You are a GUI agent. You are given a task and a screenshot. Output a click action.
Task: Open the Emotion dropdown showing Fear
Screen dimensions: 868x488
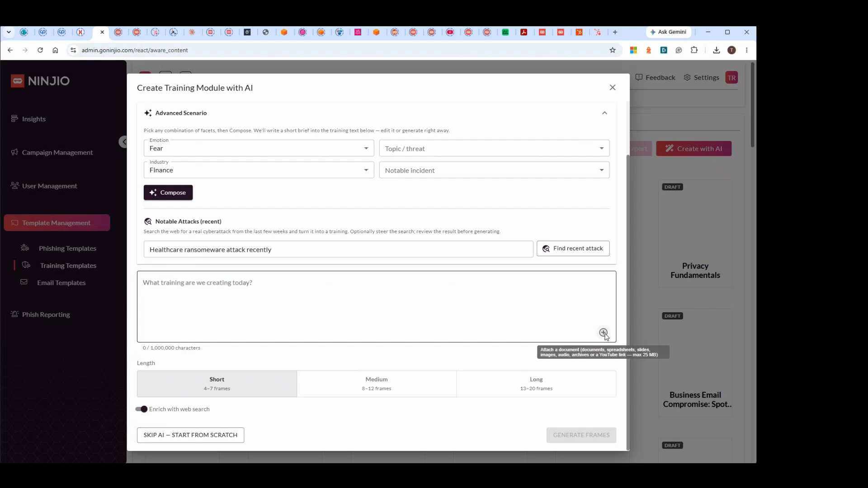(x=259, y=148)
